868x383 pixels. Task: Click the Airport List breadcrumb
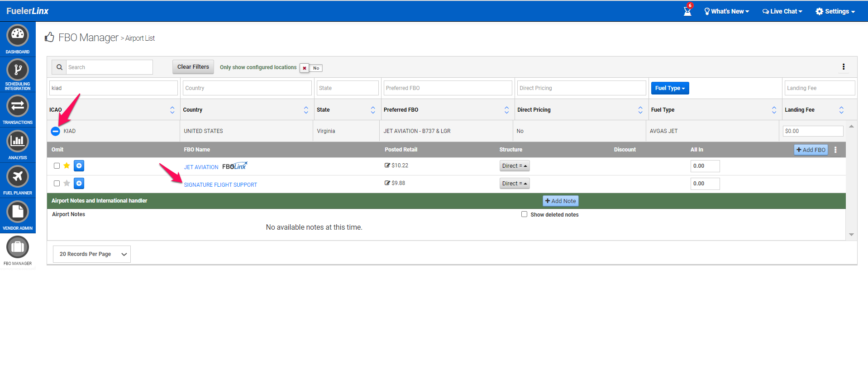click(140, 38)
